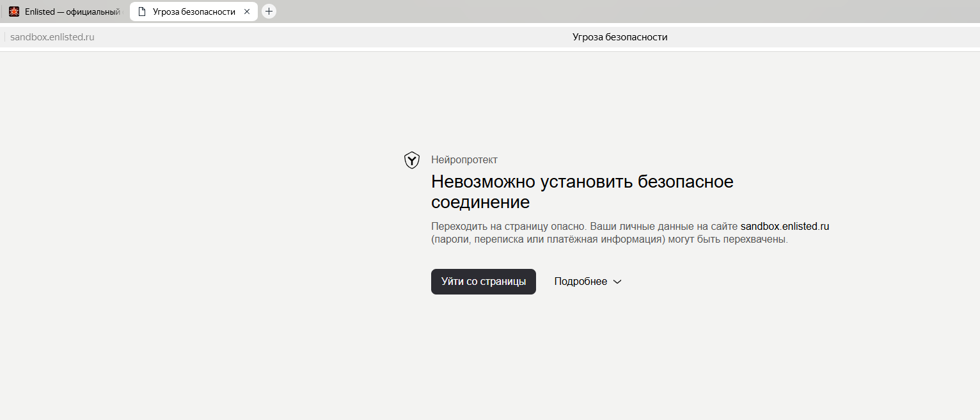Click the Enlisted tab favicon
Image resolution: width=980 pixels, height=420 pixels.
pyautogui.click(x=14, y=12)
